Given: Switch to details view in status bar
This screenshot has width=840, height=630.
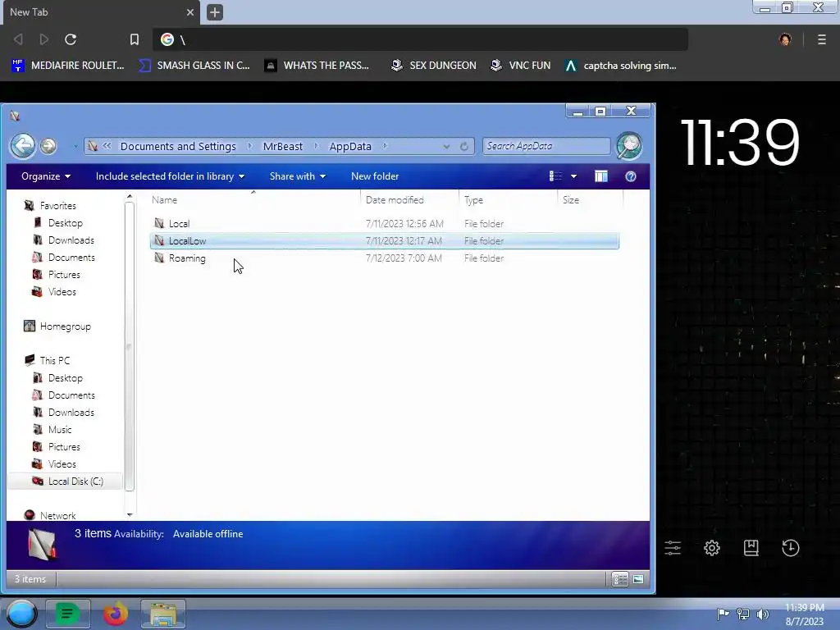Looking at the screenshot, I should tap(620, 579).
